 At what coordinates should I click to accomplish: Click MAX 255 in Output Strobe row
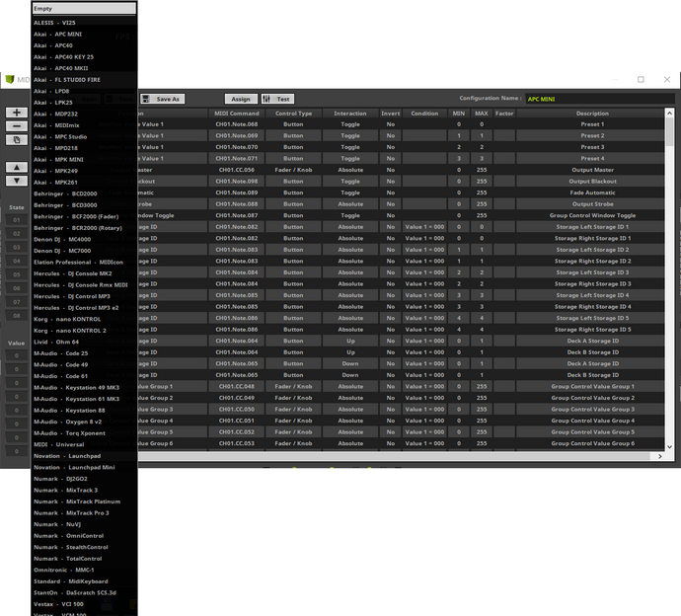tap(482, 204)
